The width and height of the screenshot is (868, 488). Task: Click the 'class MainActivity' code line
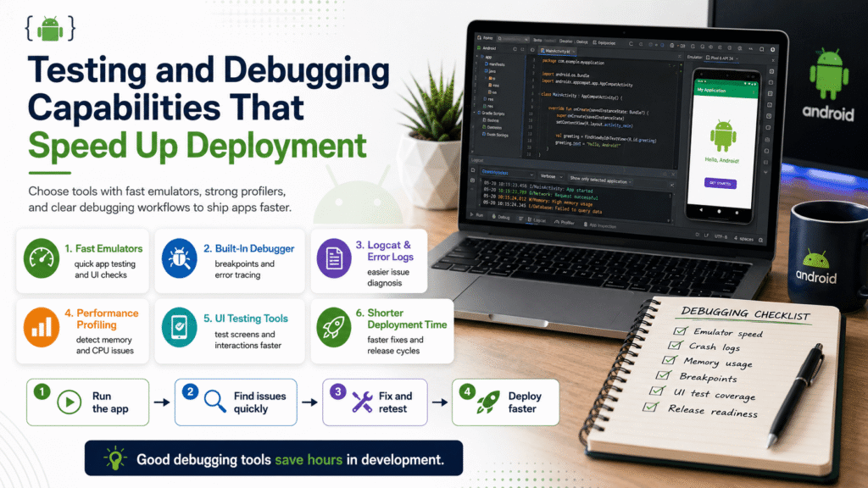(x=581, y=96)
